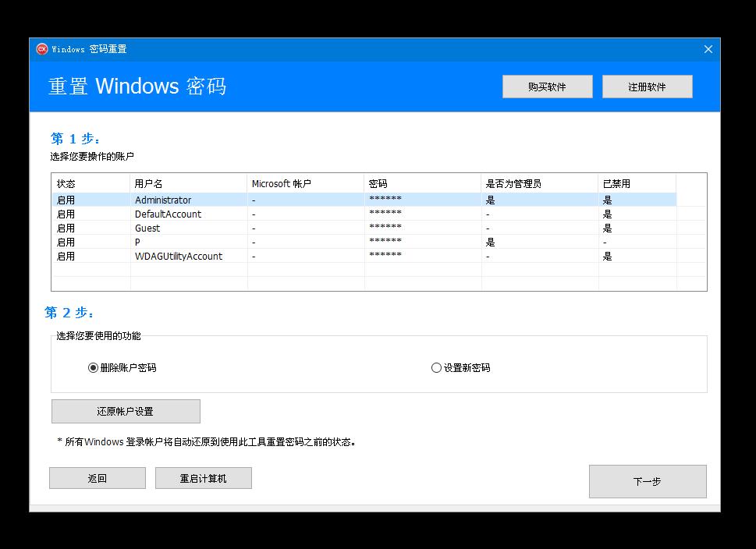
Task: Click the password asterisks in DefaultAccount row
Action: [x=385, y=213]
